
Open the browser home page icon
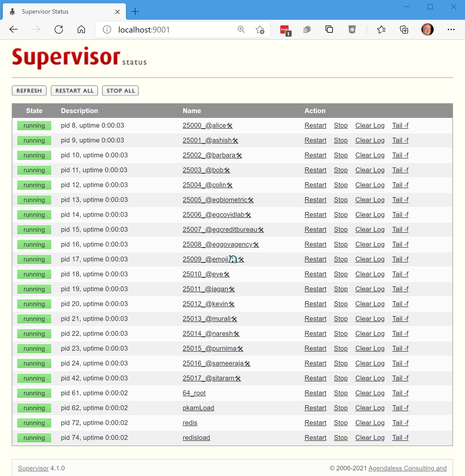(x=81, y=30)
